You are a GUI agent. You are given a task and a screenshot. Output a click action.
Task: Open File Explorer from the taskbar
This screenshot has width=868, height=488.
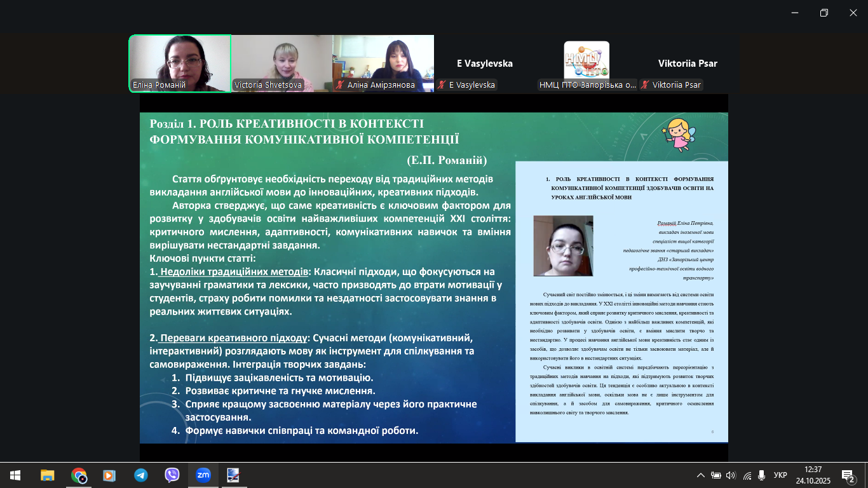[48, 475]
